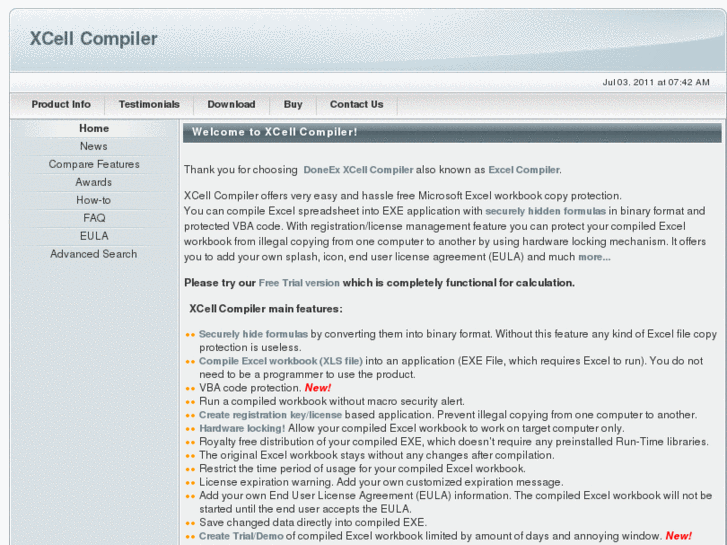This screenshot has width=727, height=545.
Task: Open News in the sidebar
Action: [x=94, y=146]
